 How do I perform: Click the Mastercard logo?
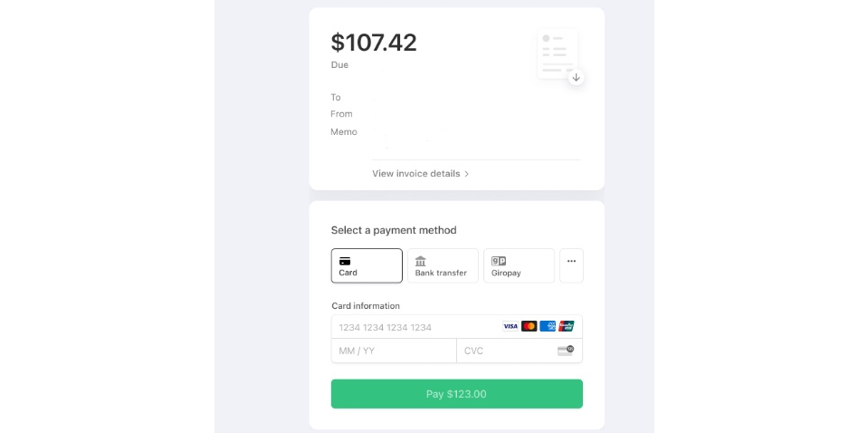(529, 326)
